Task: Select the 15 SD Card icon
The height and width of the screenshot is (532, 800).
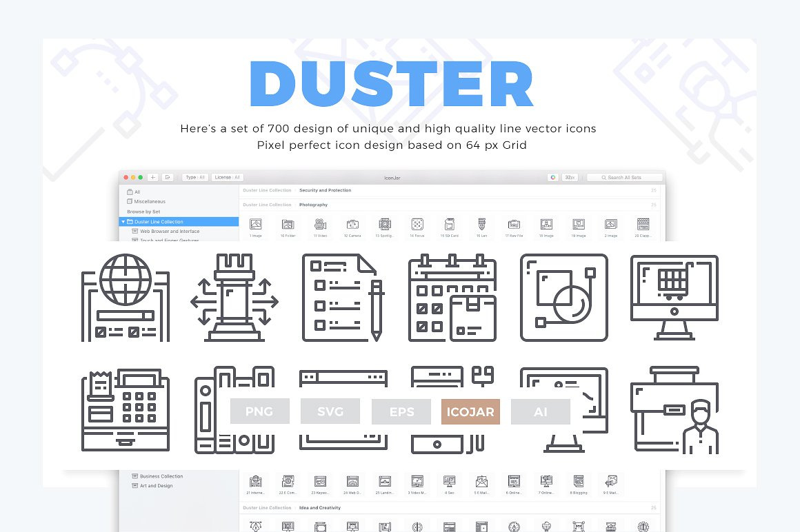Action: point(450,224)
